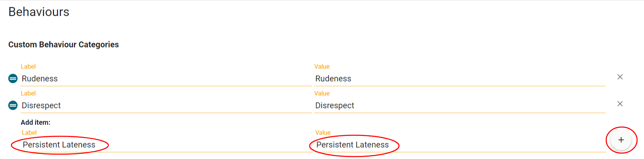This screenshot has height=159, width=644.
Task: Click the drag handle beside Rudeness
Action: tap(13, 79)
